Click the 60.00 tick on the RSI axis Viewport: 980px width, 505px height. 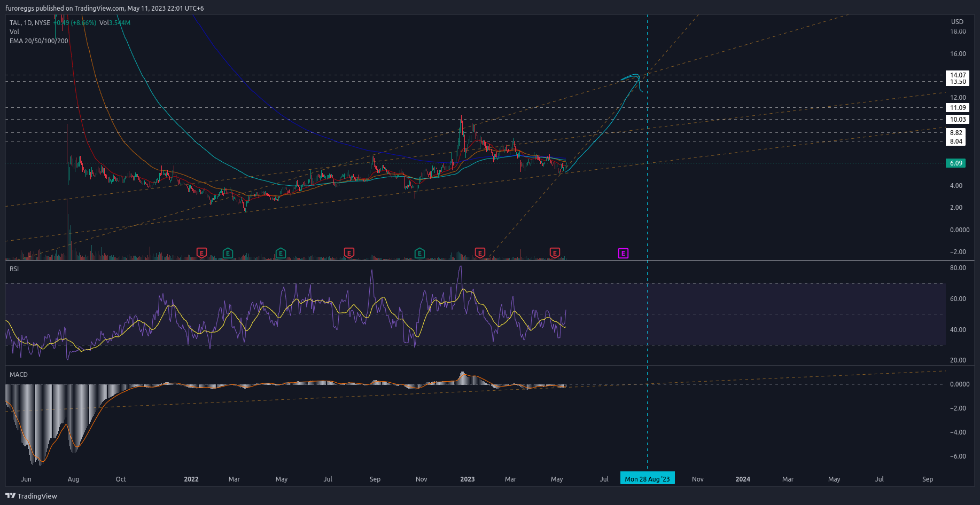tap(958, 299)
